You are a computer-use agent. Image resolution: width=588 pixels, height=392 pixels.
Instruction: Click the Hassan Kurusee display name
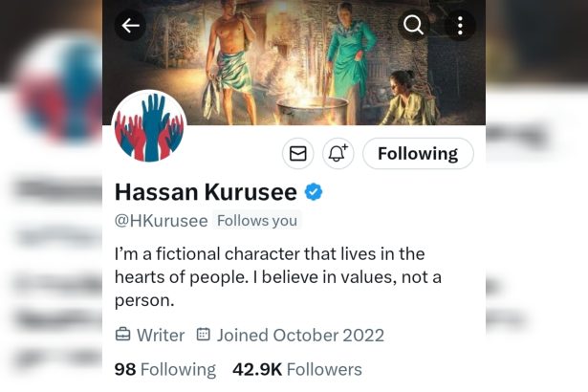pos(206,192)
